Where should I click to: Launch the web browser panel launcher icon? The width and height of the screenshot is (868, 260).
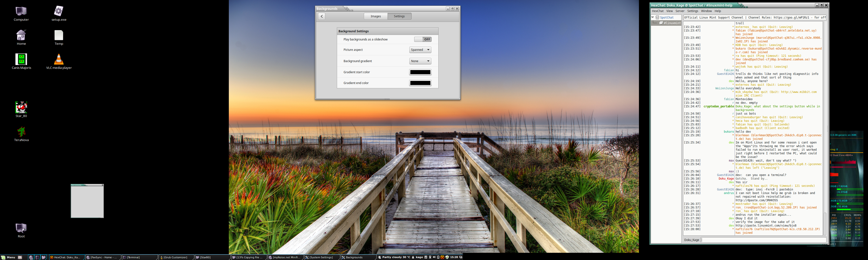(x=31, y=257)
